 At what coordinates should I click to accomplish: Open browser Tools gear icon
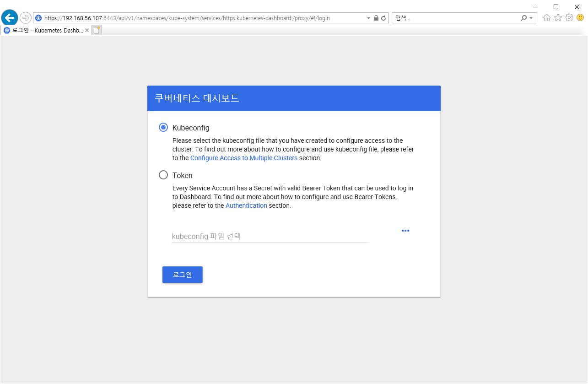(569, 18)
